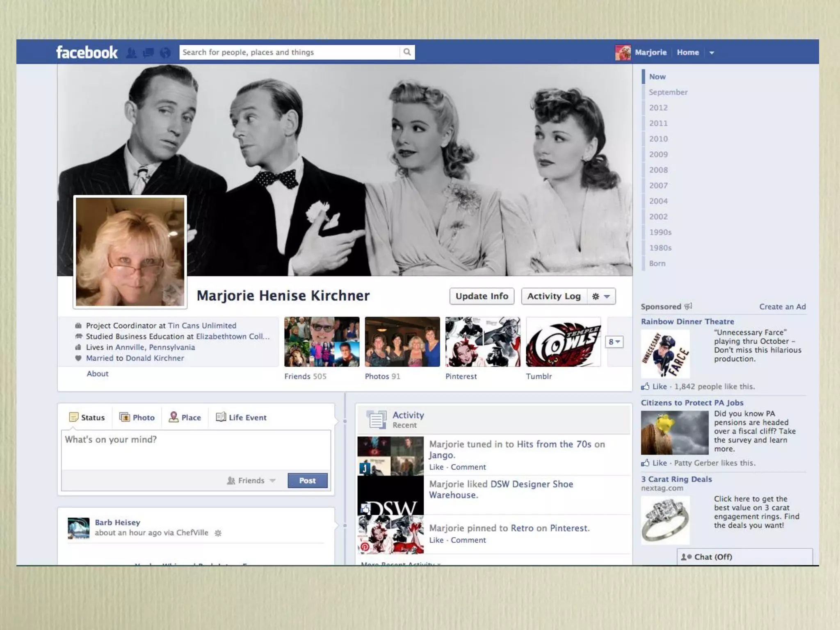The height and width of the screenshot is (630, 840).
Task: Switch to the Photo composer tab
Action: (137, 417)
